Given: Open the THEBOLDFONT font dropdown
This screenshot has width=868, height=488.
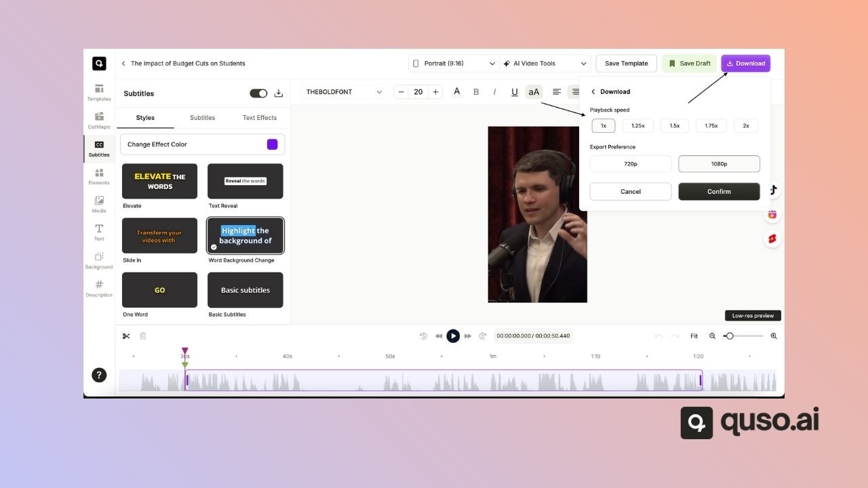Looking at the screenshot, I should click(x=344, y=92).
